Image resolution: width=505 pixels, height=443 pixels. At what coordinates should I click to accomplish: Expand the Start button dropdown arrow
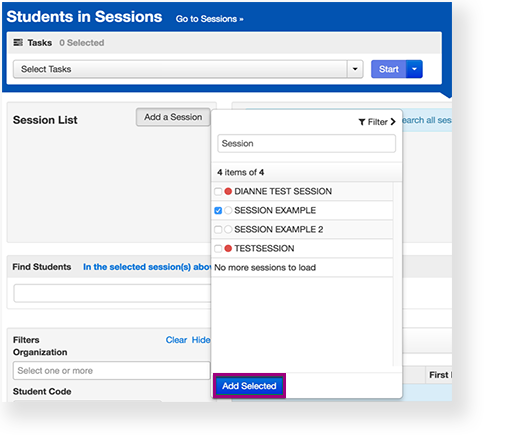point(414,69)
